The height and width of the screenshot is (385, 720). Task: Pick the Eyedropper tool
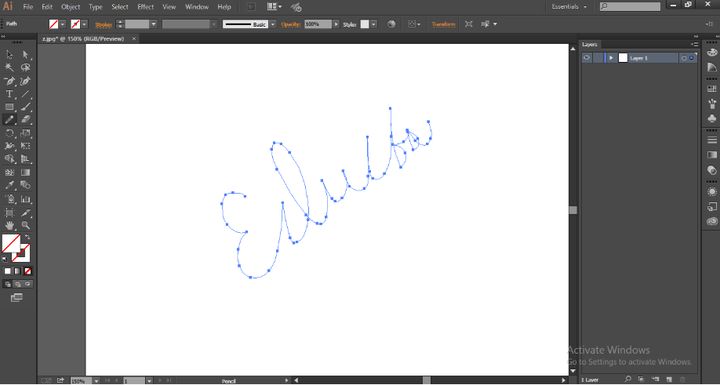pos(9,185)
